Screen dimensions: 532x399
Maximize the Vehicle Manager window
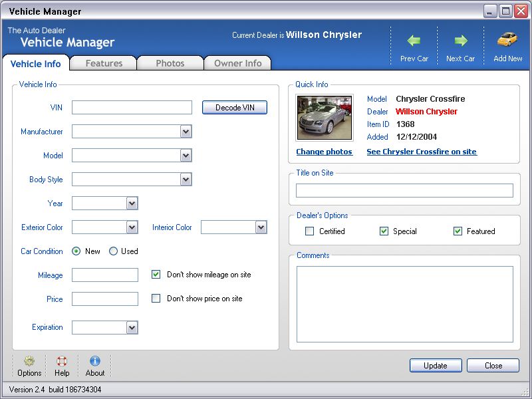505,11
